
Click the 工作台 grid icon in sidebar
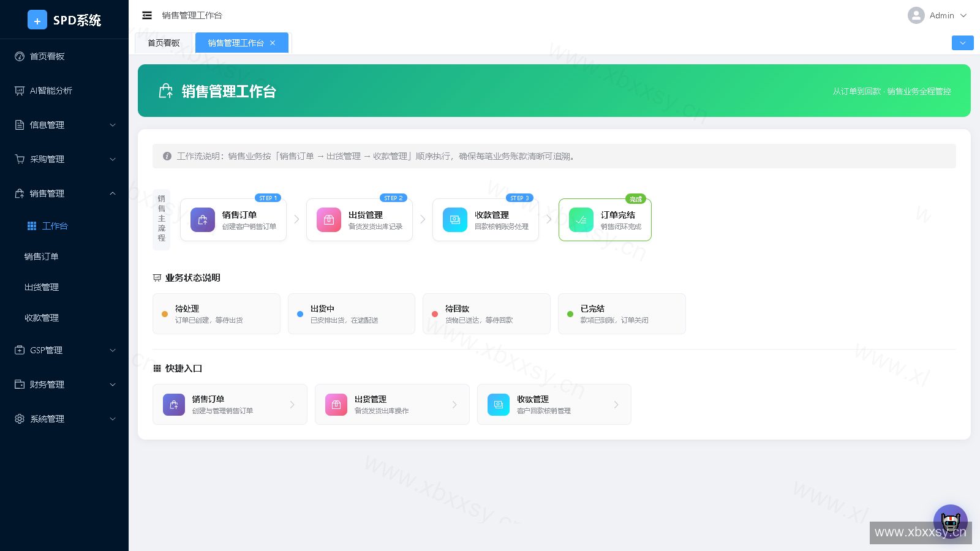point(32,226)
